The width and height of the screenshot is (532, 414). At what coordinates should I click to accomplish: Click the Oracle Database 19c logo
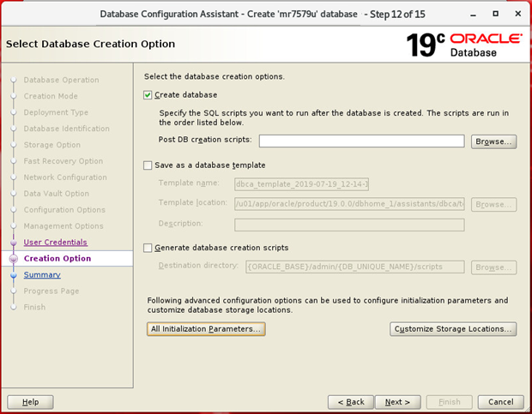464,45
